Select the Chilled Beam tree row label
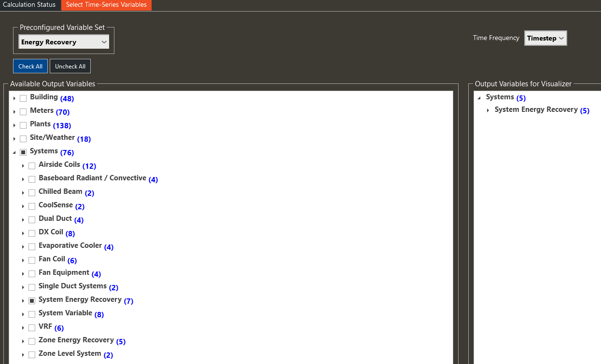The image size is (601, 364). click(60, 191)
